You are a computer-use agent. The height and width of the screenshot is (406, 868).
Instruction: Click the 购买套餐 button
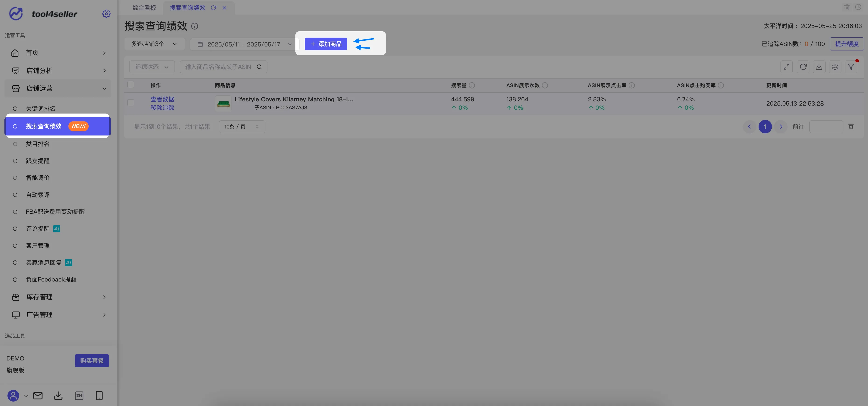92,360
